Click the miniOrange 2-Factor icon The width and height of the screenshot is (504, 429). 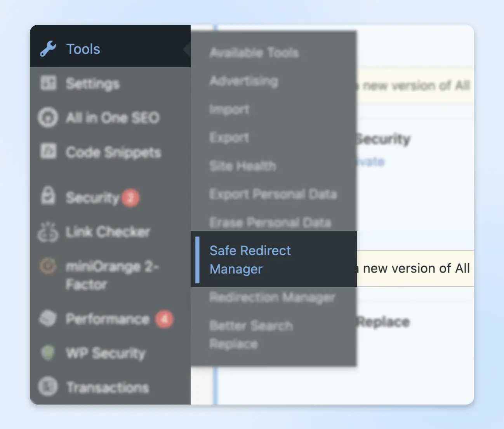tap(48, 266)
